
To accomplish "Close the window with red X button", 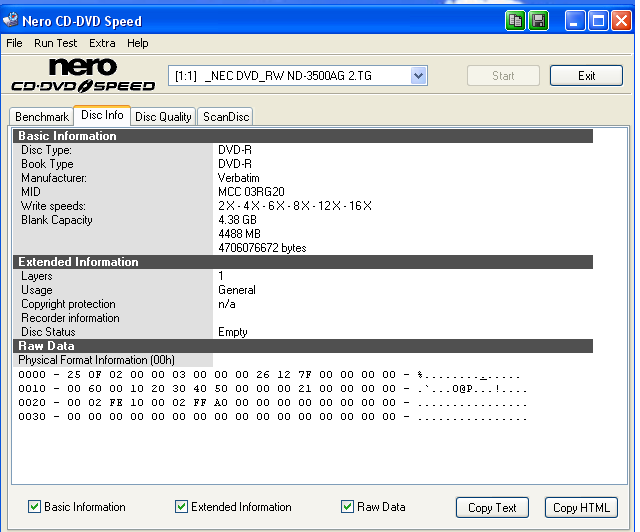I will point(623,20).
